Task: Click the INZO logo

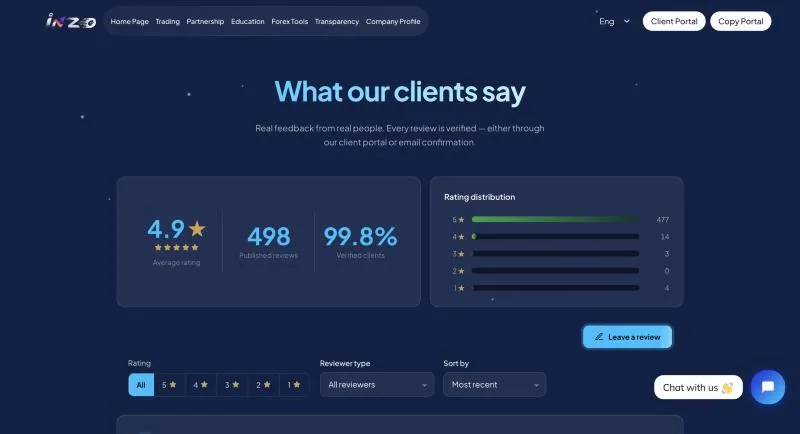Action: [x=71, y=21]
